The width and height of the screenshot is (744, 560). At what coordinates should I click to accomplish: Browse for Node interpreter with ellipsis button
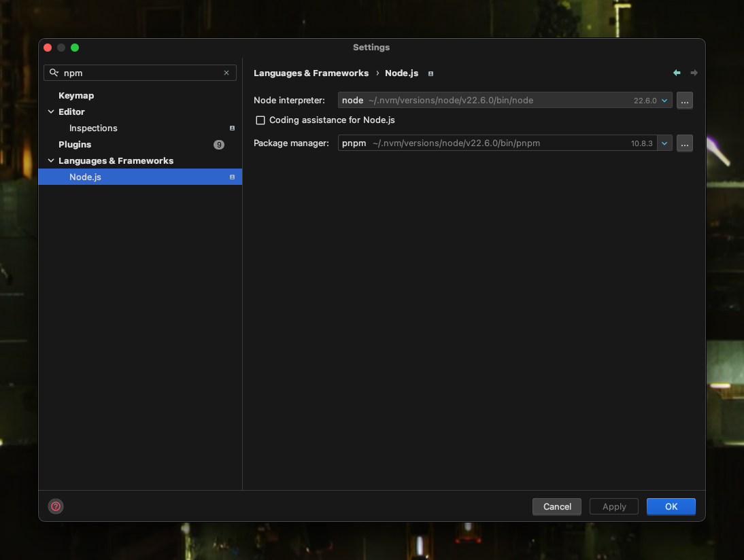[x=684, y=101]
